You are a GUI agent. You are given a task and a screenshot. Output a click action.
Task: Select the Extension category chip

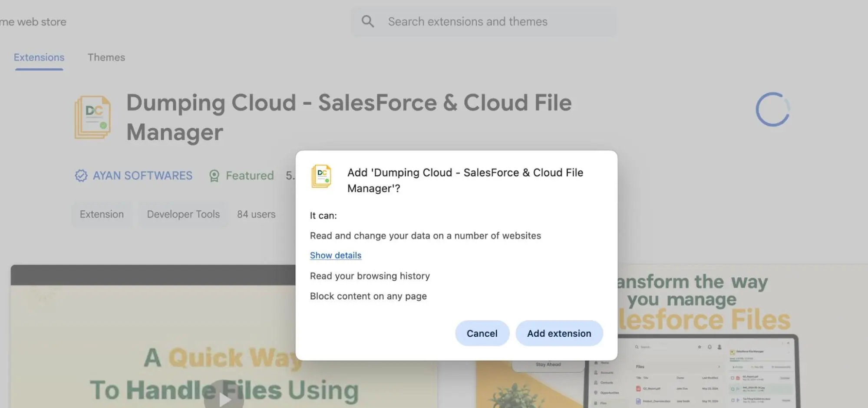(x=102, y=214)
